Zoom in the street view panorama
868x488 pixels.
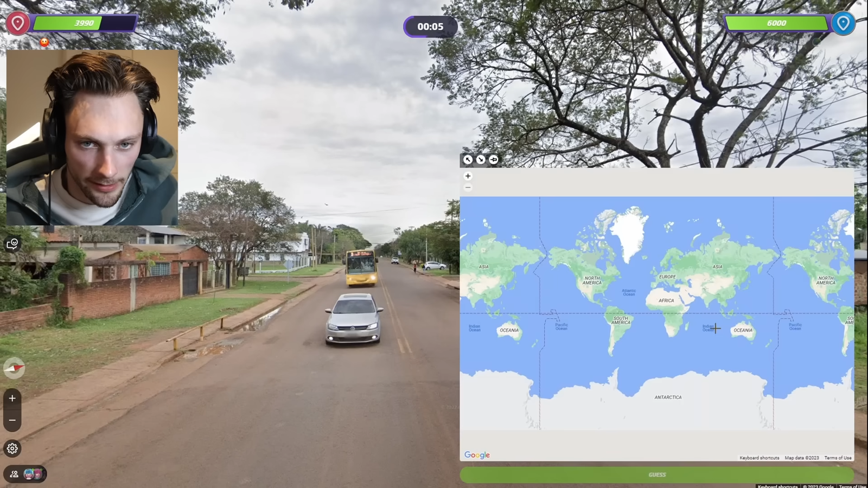pos(12,399)
